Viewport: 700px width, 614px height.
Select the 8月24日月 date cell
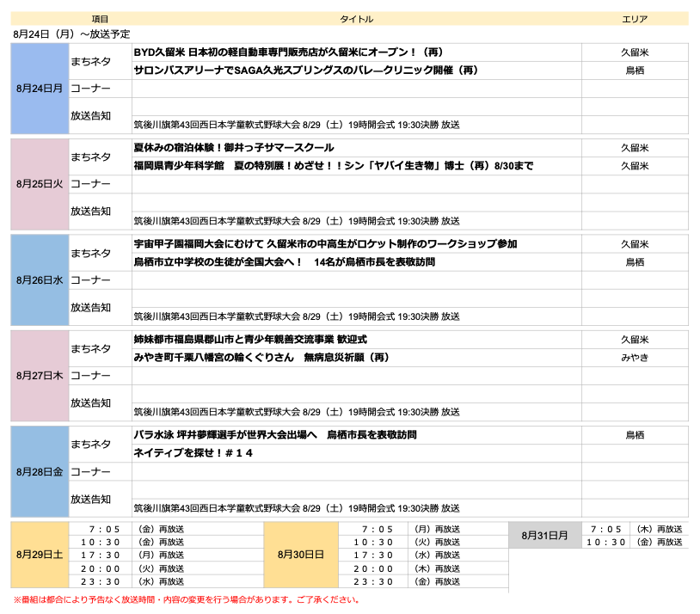point(40,89)
